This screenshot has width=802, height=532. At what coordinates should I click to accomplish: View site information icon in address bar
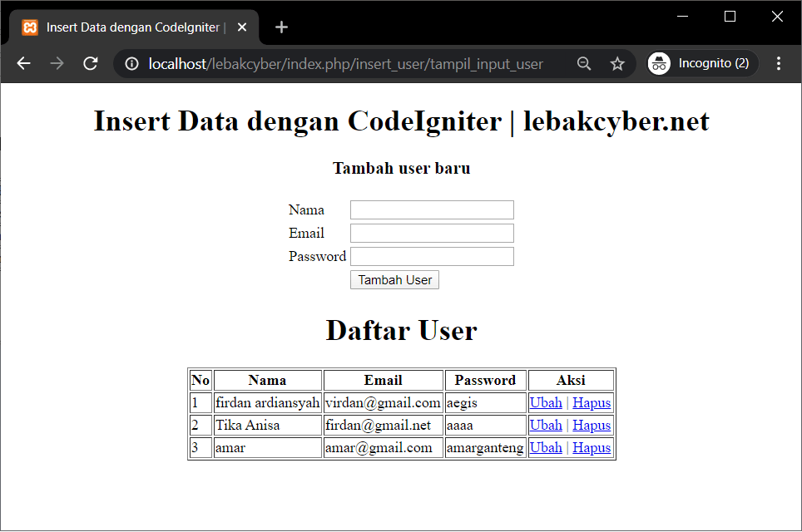click(x=132, y=63)
